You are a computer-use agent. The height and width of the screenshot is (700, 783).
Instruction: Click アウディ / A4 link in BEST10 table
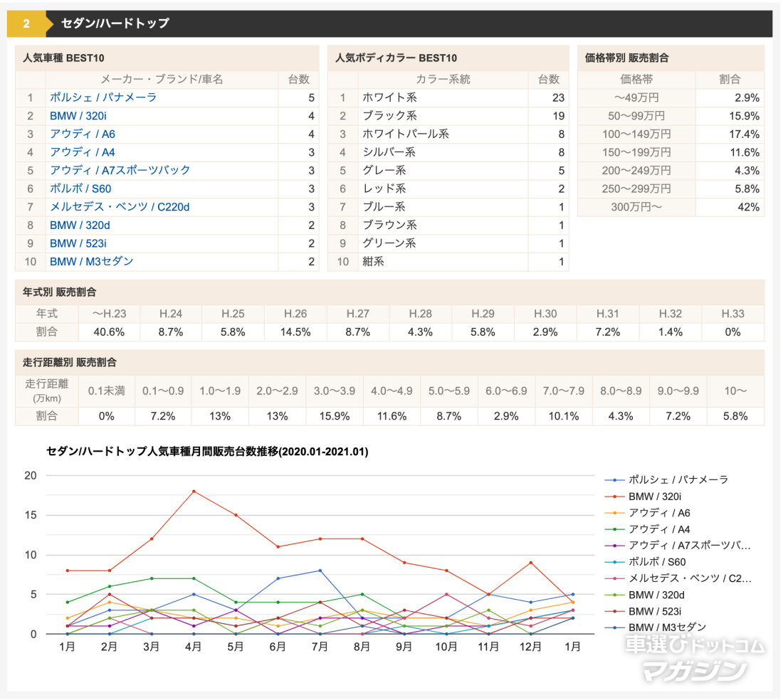point(83,152)
